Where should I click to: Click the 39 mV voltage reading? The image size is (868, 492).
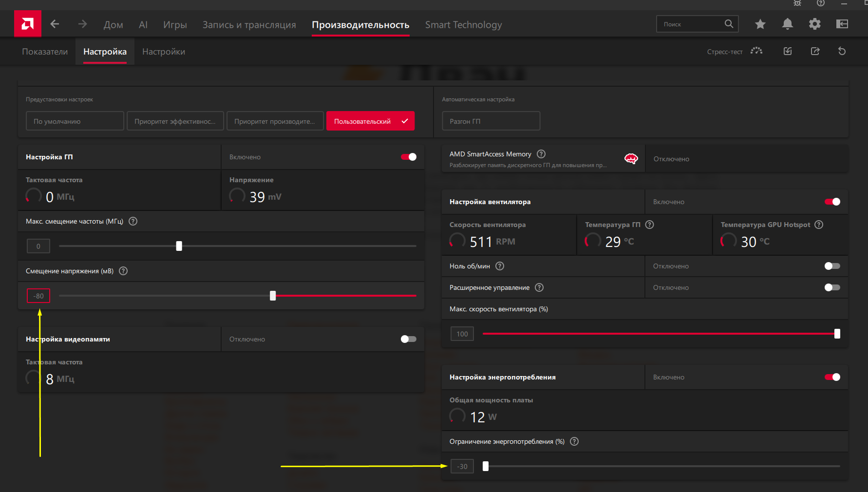pos(265,197)
